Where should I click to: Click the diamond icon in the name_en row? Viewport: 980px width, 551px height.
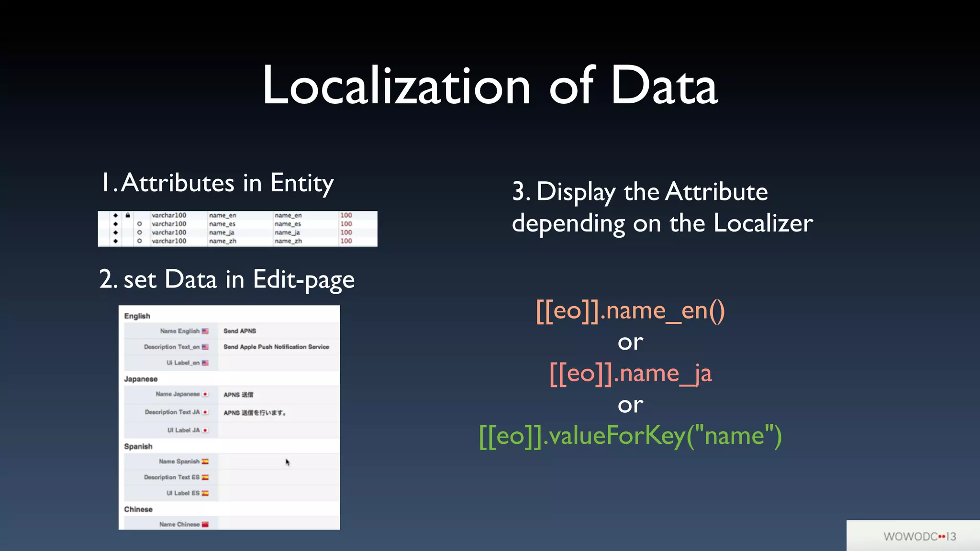pyautogui.click(x=115, y=215)
